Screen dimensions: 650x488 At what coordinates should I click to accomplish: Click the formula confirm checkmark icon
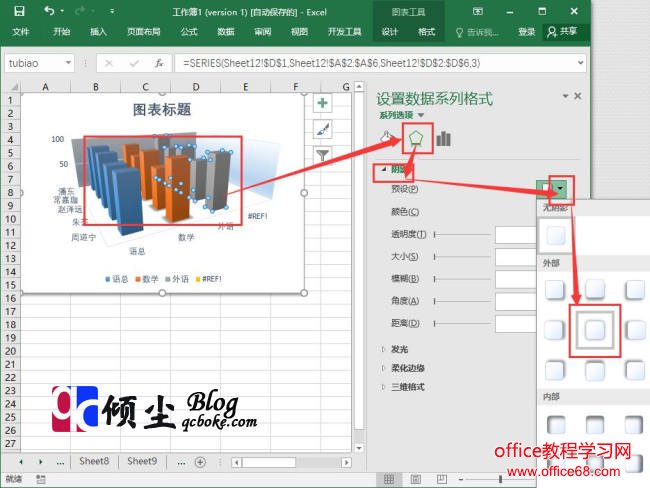[x=134, y=63]
